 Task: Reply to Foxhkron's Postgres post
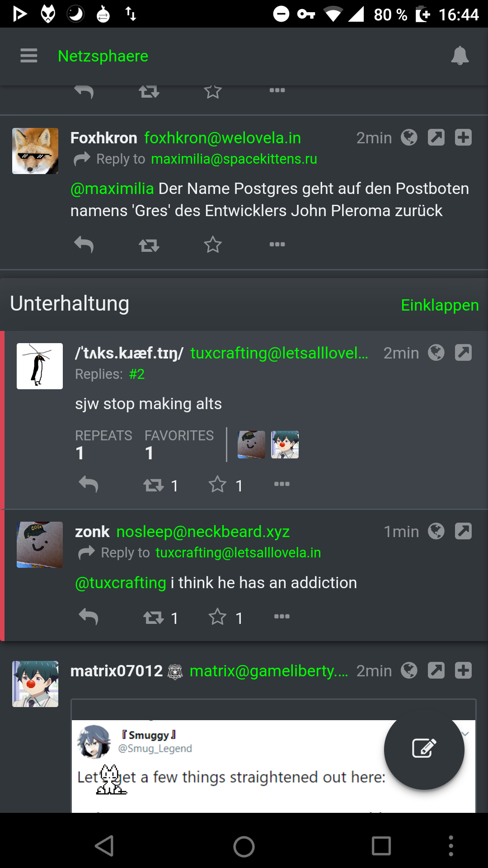coord(84,245)
